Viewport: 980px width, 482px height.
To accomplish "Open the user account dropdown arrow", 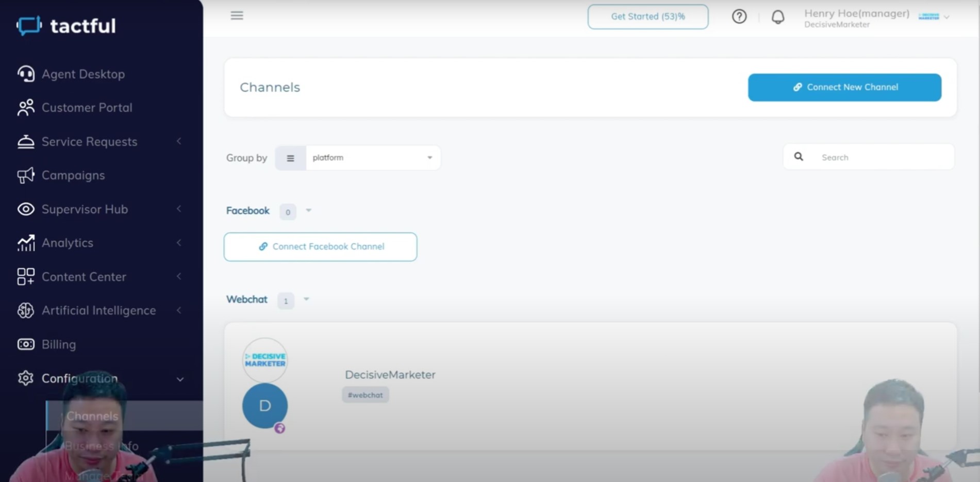I will 946,17.
